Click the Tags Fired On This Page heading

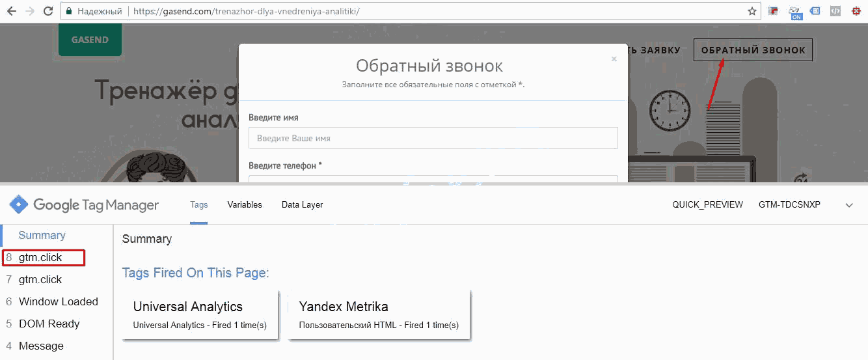(x=195, y=273)
